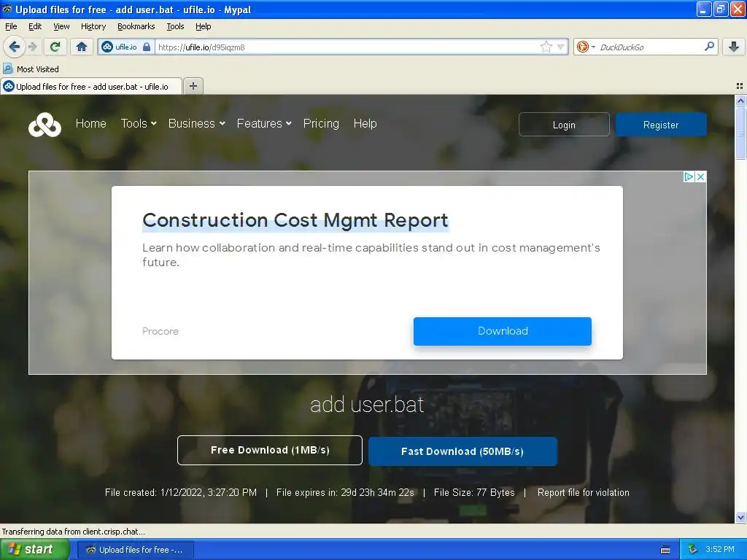
Task: Open the site Help link
Action: click(365, 123)
